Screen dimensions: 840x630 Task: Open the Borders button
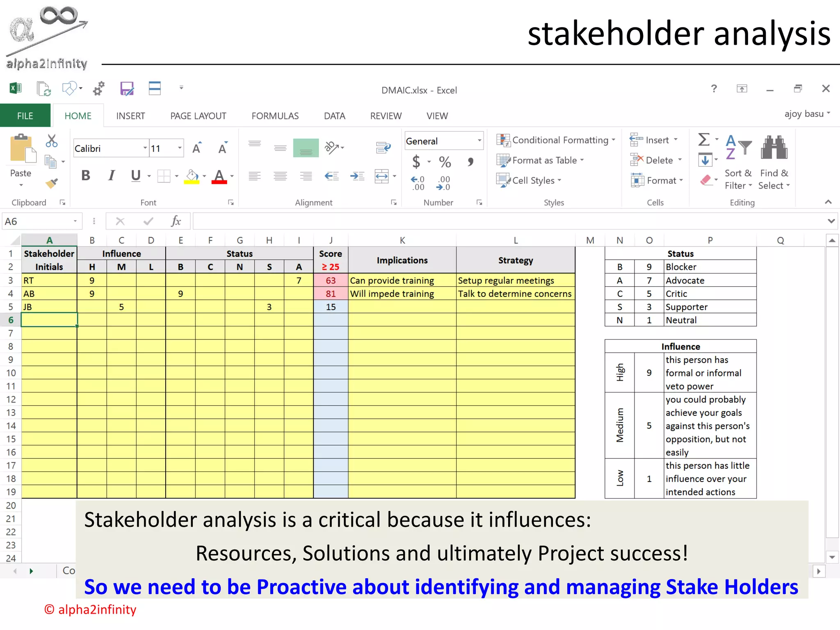pos(164,176)
